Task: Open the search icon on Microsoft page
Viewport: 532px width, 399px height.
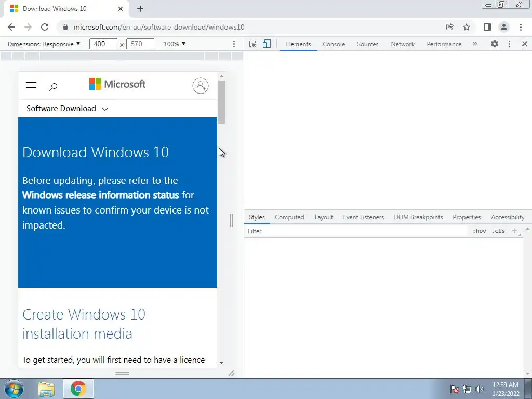Action: (x=53, y=87)
